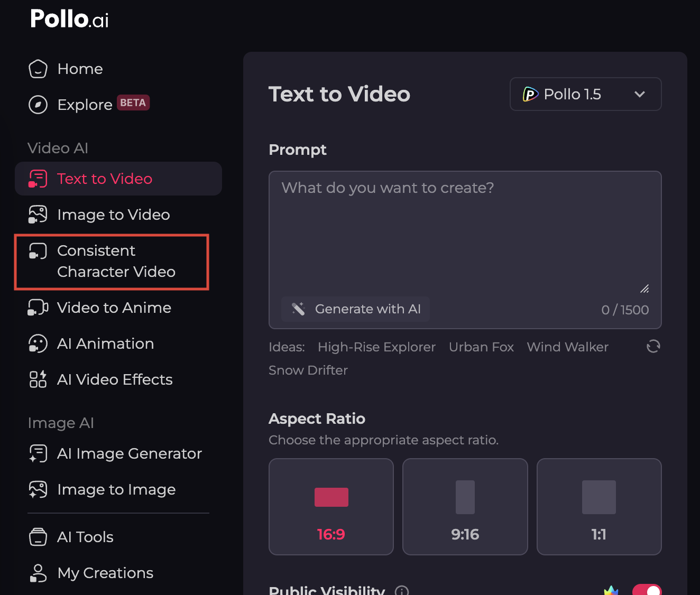Refresh prompt ideas with the circular arrows icon
700x595 pixels.
(x=653, y=346)
